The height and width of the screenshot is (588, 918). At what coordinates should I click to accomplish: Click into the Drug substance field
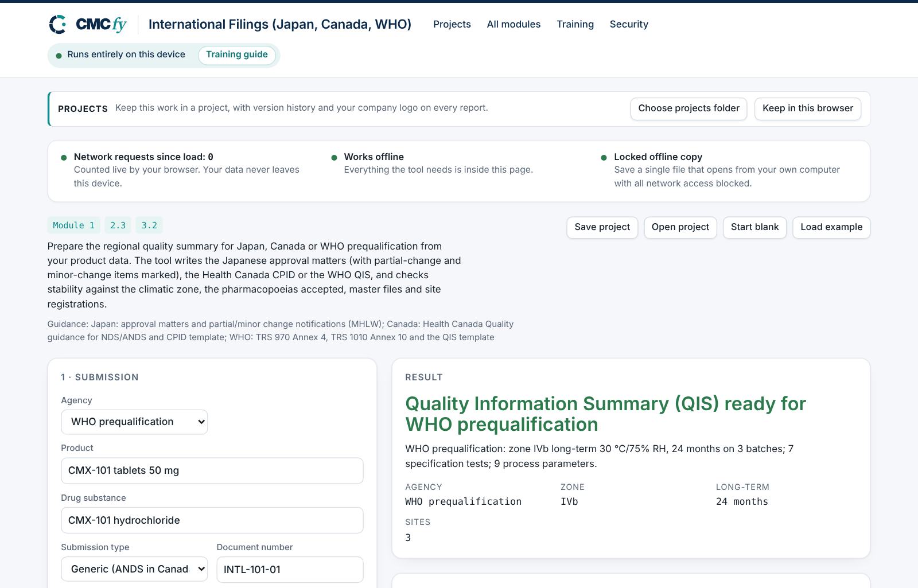pos(212,520)
